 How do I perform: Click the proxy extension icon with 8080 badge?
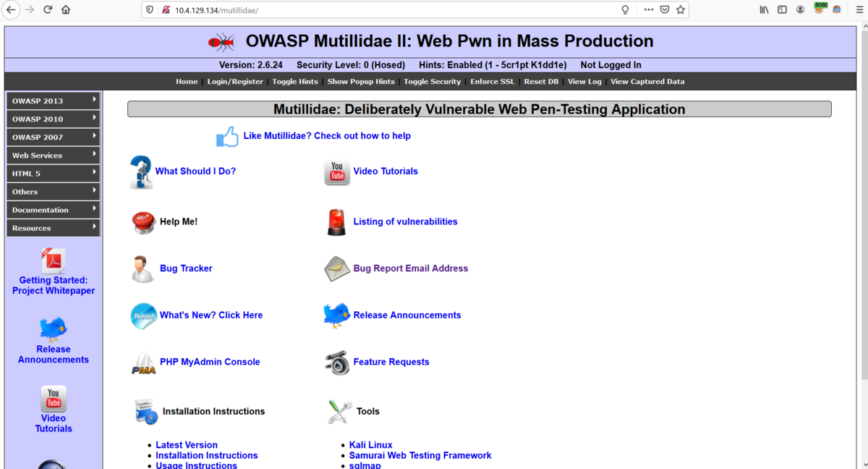[820, 9]
